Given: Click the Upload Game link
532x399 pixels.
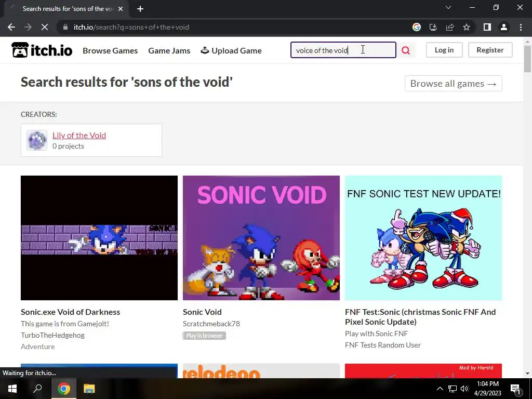Looking at the screenshot, I should [231, 50].
